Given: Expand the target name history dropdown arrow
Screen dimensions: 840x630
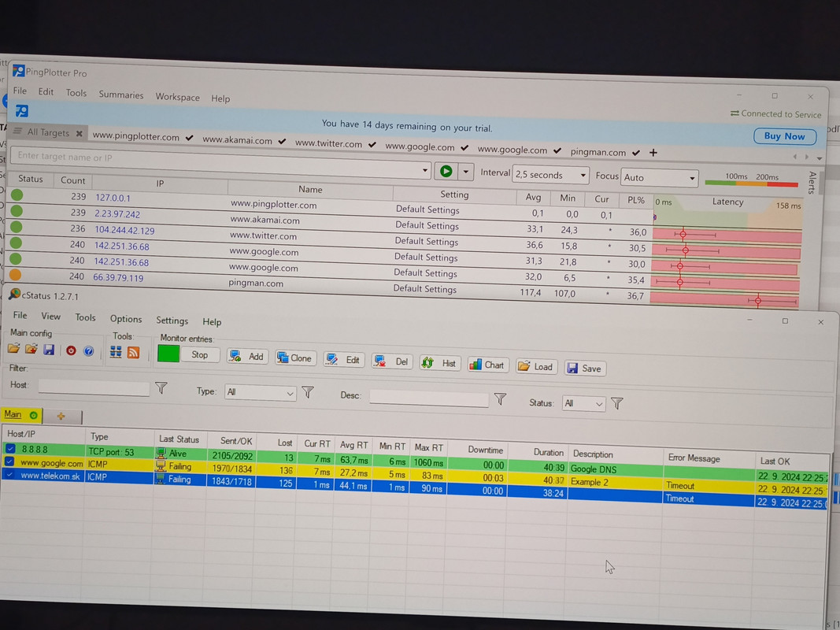Looking at the screenshot, I should coord(425,171).
